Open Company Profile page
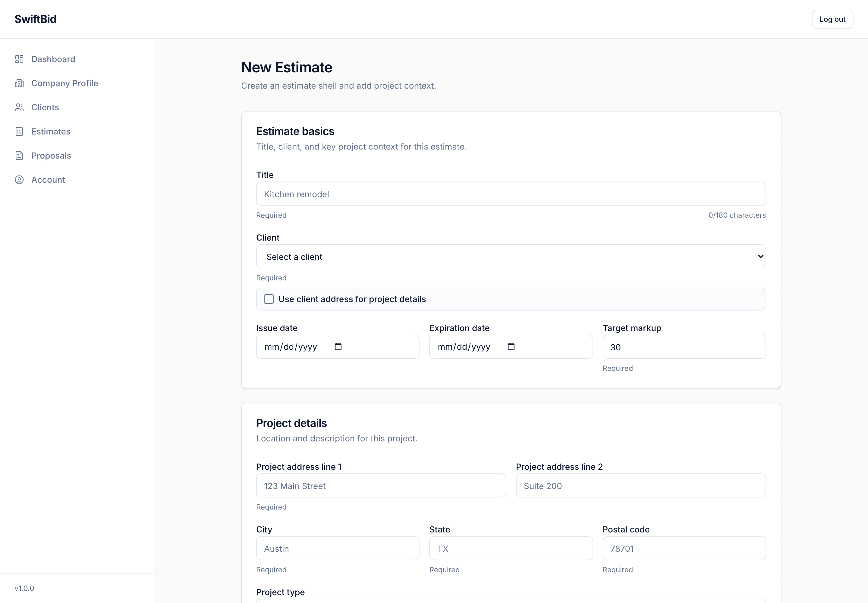This screenshot has height=603, width=868. point(64,84)
